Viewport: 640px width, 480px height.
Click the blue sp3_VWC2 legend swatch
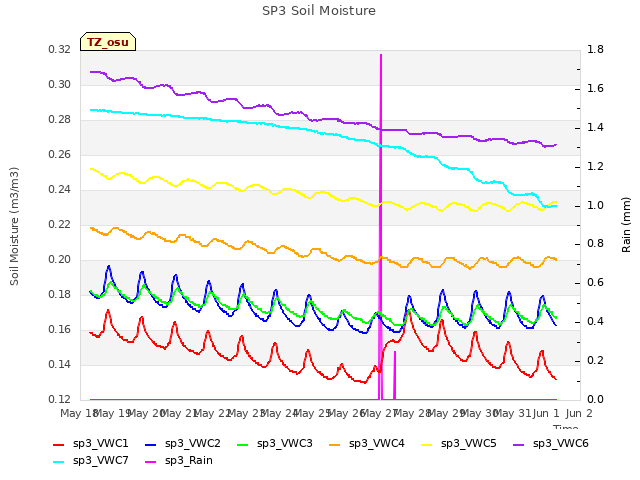(151, 444)
